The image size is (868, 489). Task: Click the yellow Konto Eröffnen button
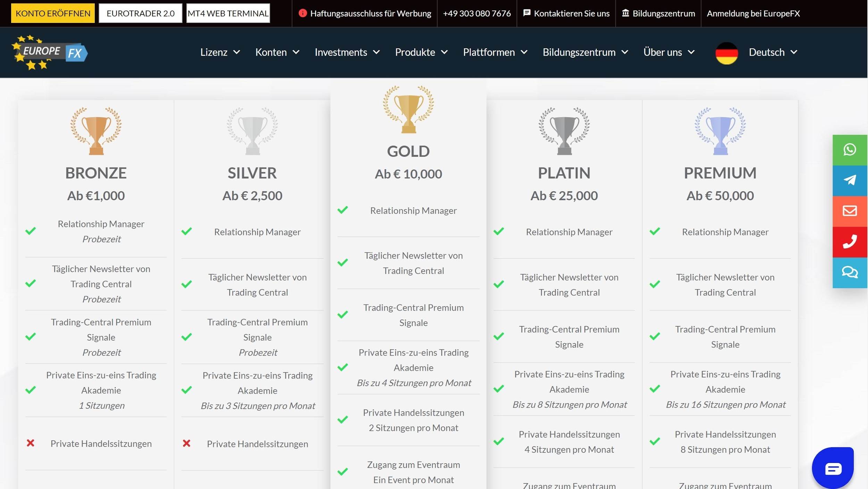(x=53, y=13)
